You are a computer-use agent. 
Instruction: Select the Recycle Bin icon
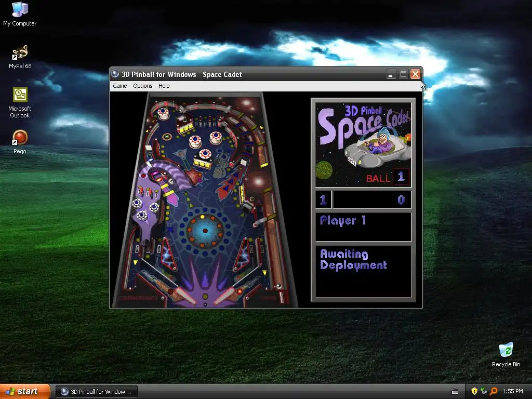coord(506,355)
